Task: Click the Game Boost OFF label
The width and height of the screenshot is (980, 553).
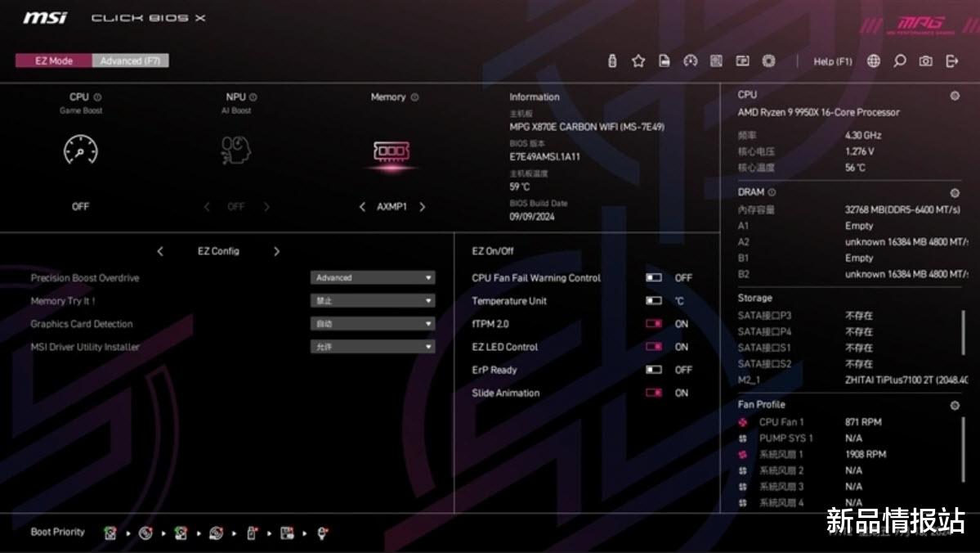Action: 80,206
